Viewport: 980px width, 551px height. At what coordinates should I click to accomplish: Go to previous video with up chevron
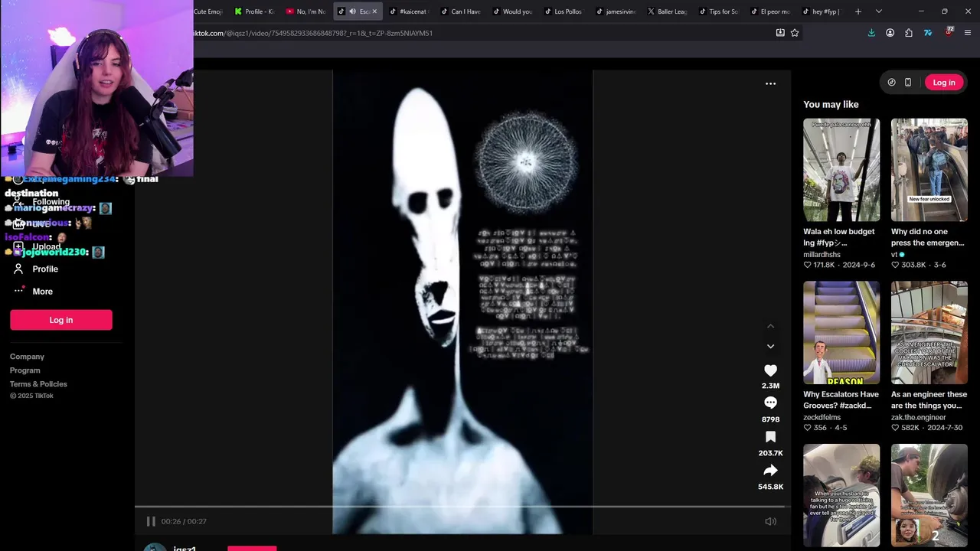(770, 327)
